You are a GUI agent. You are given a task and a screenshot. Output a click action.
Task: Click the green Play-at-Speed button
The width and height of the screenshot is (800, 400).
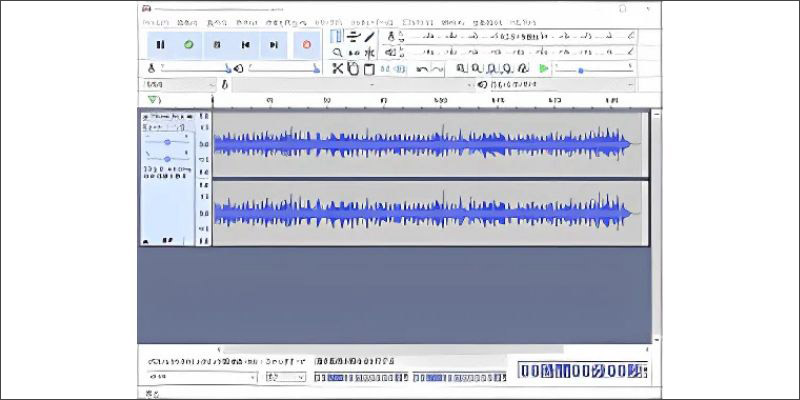click(544, 68)
